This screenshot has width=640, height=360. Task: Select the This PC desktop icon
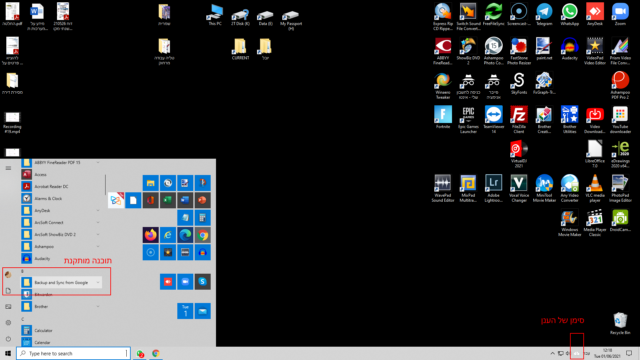pyautogui.click(x=215, y=14)
